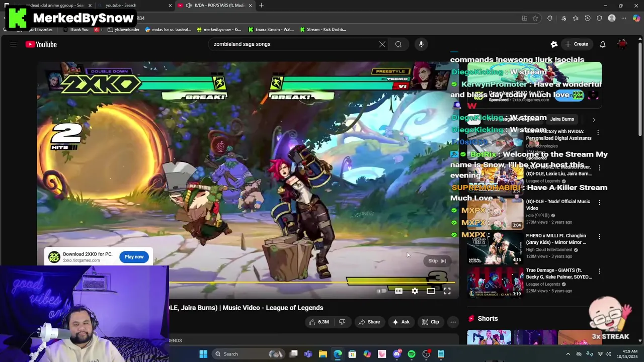Open Discord from taskbar
This screenshot has width=644, height=362.
click(x=397, y=354)
